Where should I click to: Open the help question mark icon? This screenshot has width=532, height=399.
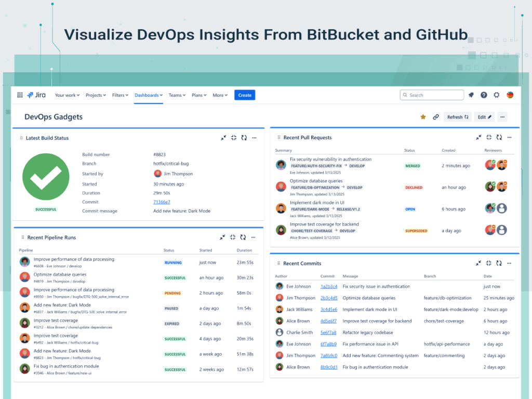tap(484, 95)
